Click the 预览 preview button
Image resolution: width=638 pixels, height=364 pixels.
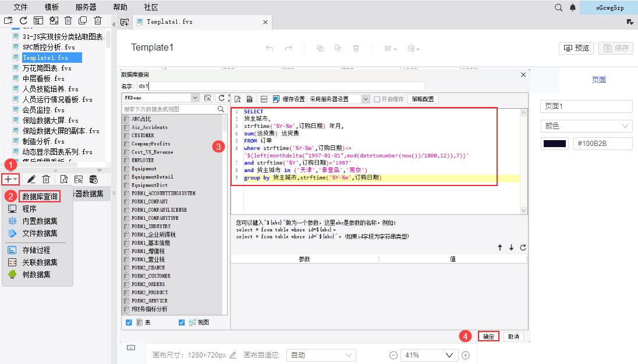[576, 48]
